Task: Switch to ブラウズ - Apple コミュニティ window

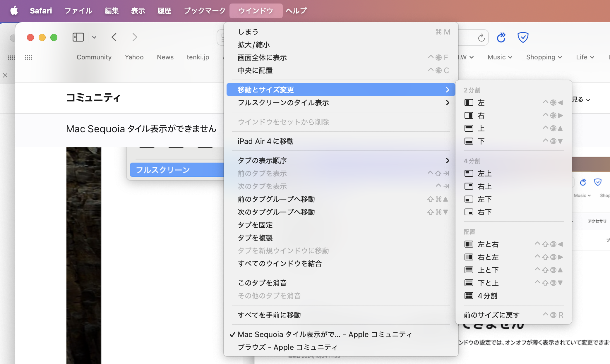Action: tap(287, 347)
